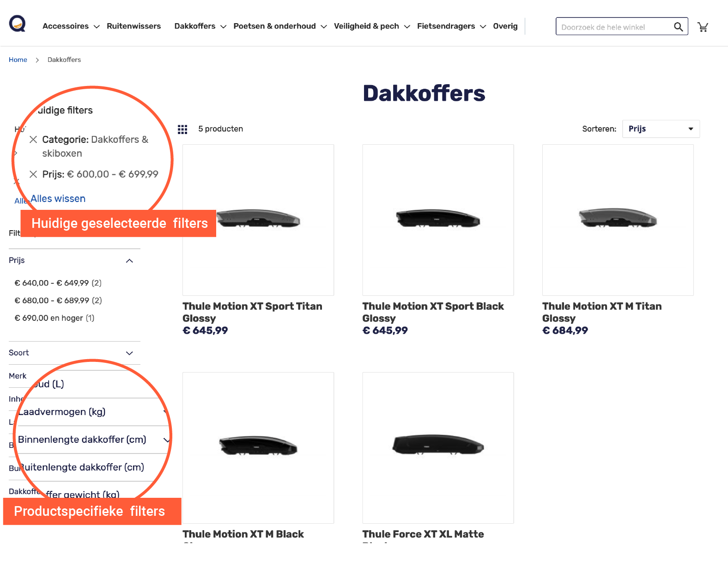The width and height of the screenshot is (728, 581).
Task: Click the site logo icon
Action: pos(17,24)
